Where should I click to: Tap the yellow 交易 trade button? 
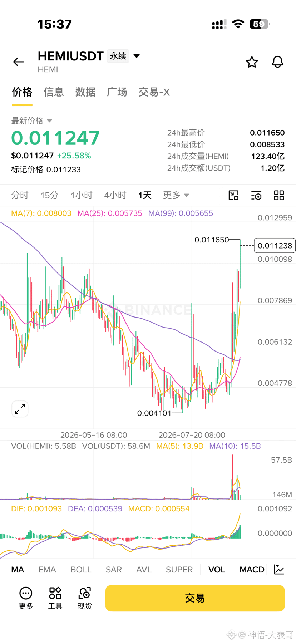[195, 598]
